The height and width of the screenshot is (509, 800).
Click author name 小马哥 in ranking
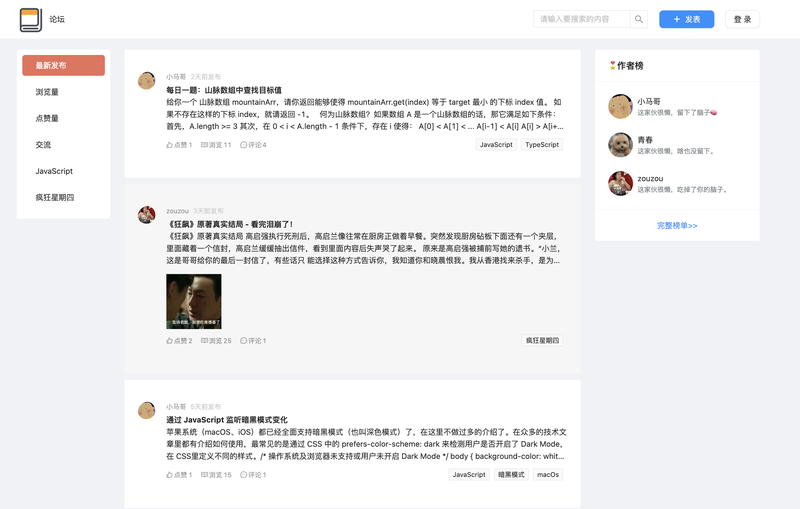pyautogui.click(x=648, y=101)
